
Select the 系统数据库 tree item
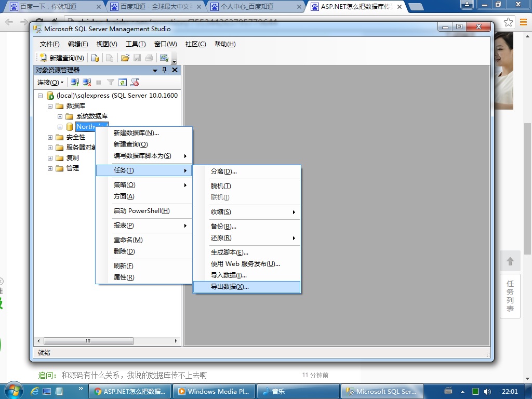[x=92, y=116]
